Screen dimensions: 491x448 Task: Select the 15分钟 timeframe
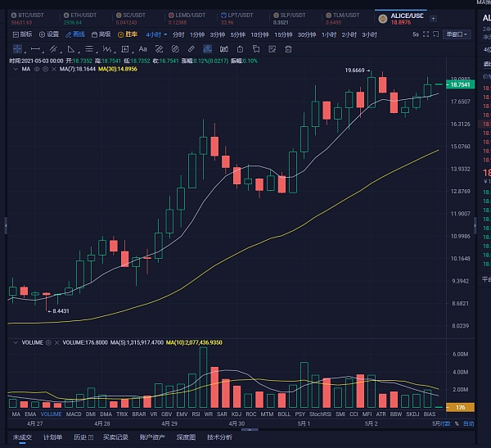[x=283, y=34]
